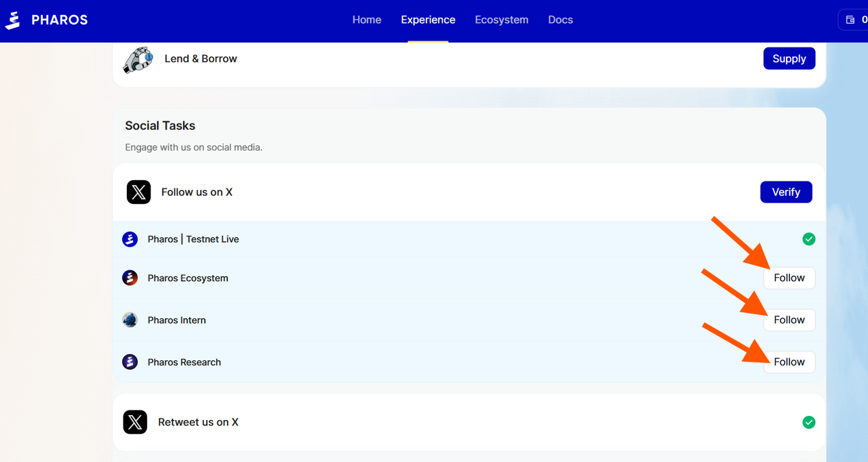The height and width of the screenshot is (462, 868).
Task: Click the Pharos | Testnet Live avatar
Action: point(130,239)
